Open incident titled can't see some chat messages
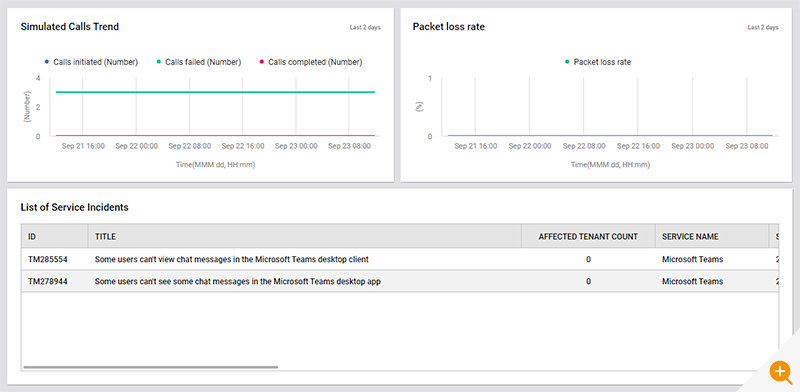The image size is (800, 392). 238,281
